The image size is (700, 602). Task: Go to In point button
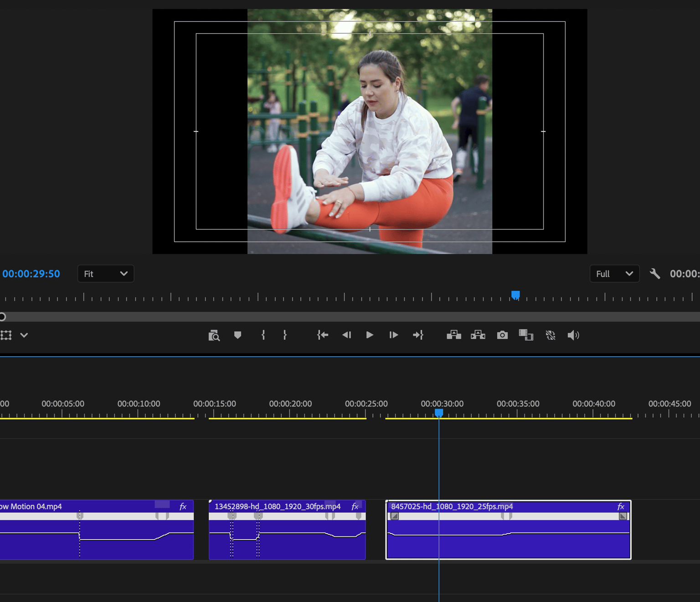(x=323, y=335)
